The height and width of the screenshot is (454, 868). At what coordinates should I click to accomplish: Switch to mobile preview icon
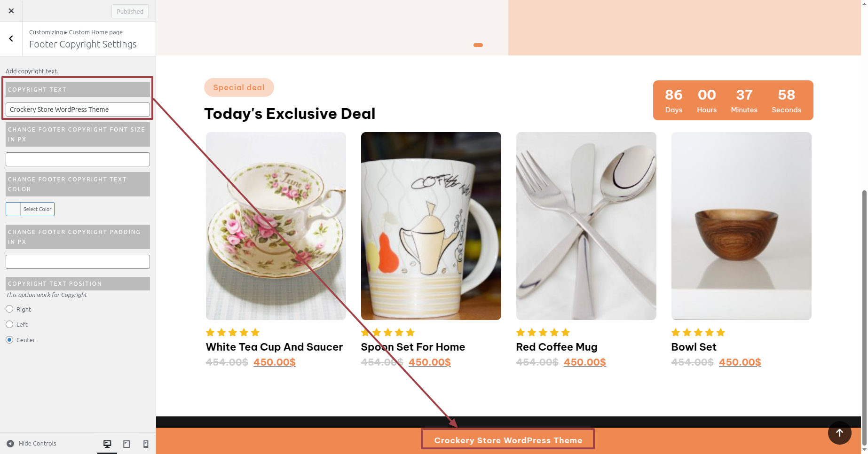coord(146,444)
